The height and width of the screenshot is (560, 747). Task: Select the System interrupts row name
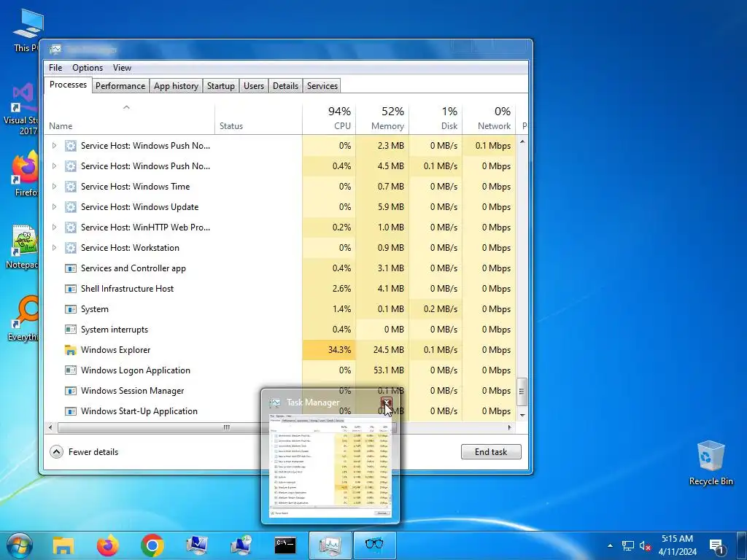click(115, 330)
